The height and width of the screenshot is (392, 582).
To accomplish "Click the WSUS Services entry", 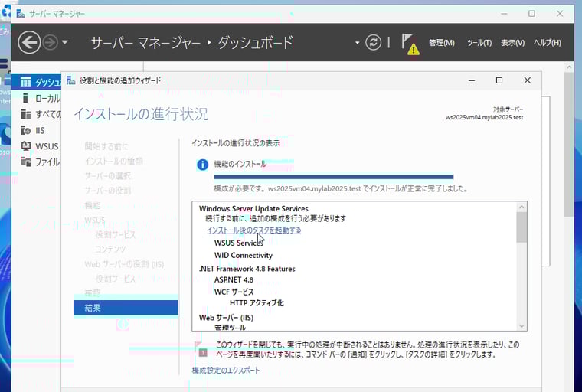I will tap(239, 243).
